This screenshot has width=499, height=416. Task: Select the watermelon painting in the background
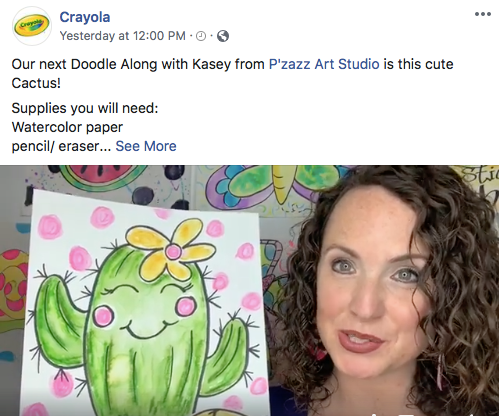coord(100,178)
